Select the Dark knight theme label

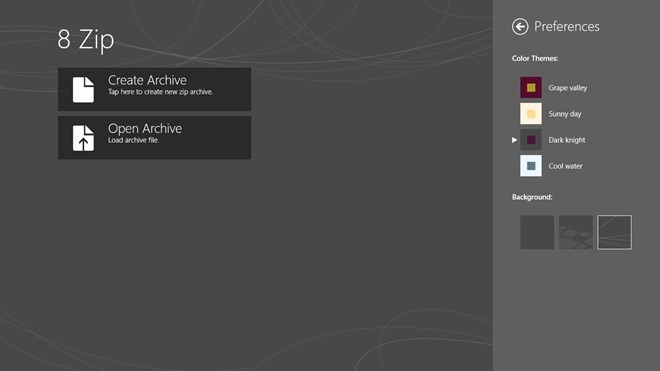[x=567, y=140]
